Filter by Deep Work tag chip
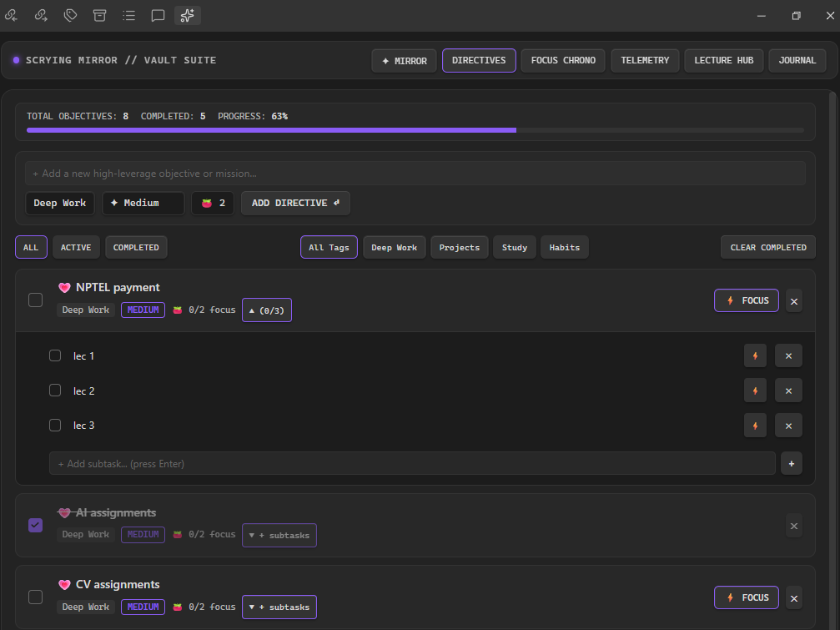This screenshot has height=630, width=840. pos(395,247)
